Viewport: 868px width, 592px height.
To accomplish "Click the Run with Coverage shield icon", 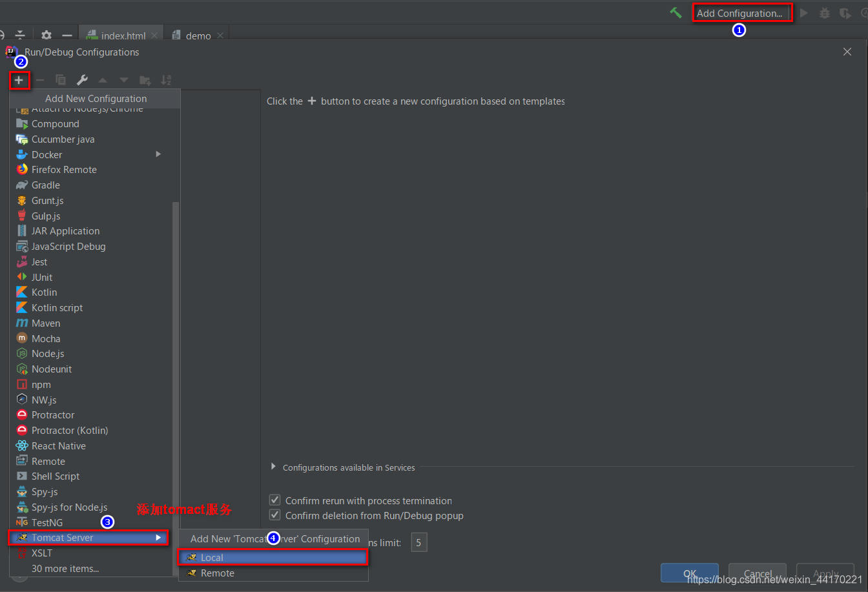I will pyautogui.click(x=845, y=13).
